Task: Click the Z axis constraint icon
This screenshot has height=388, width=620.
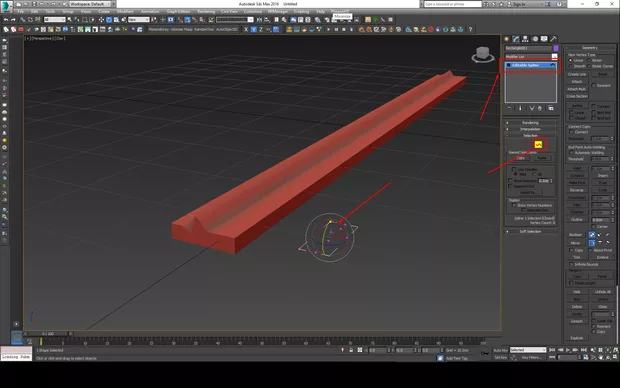Action: pos(261,29)
